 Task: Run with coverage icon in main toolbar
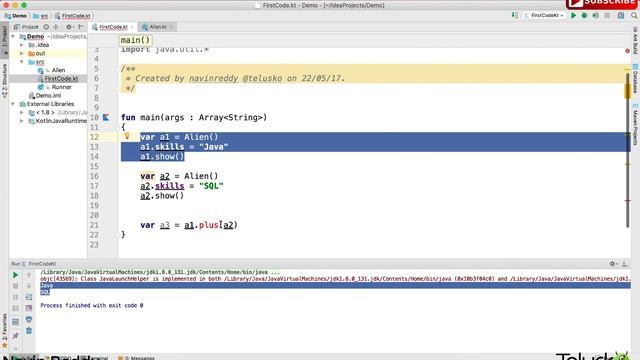tap(596, 16)
